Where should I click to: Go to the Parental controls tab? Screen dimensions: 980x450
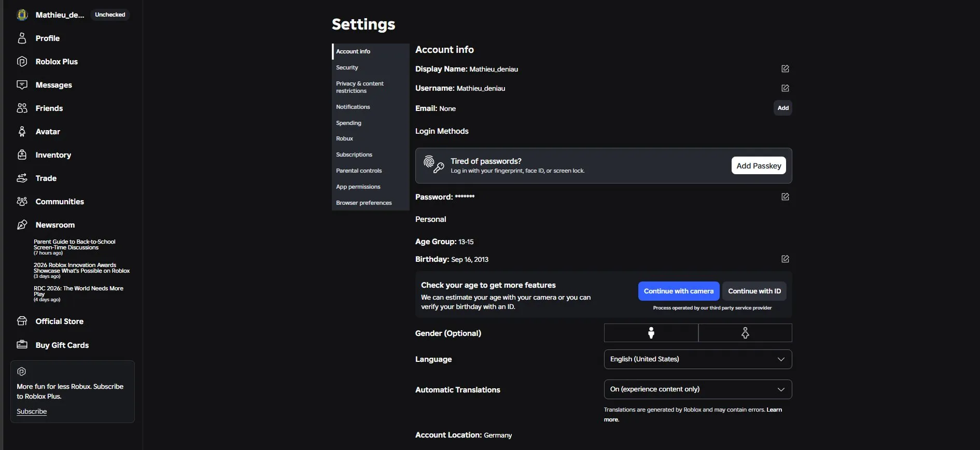pyautogui.click(x=371, y=171)
